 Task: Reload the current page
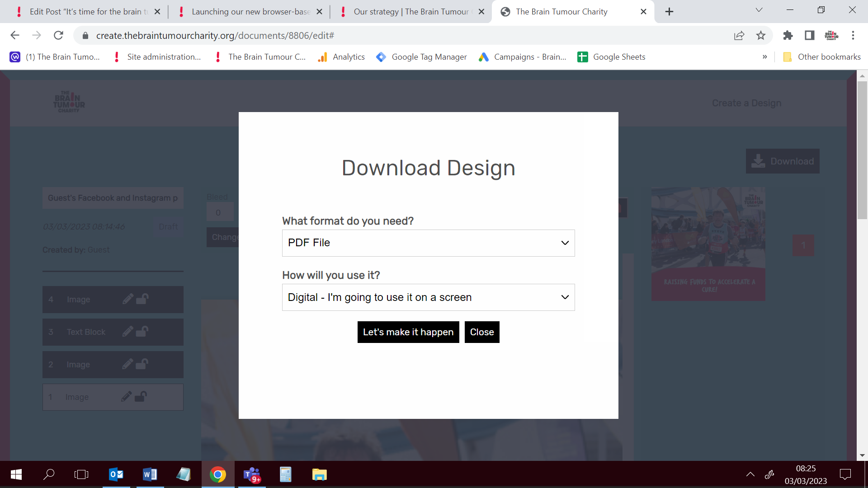click(x=58, y=35)
